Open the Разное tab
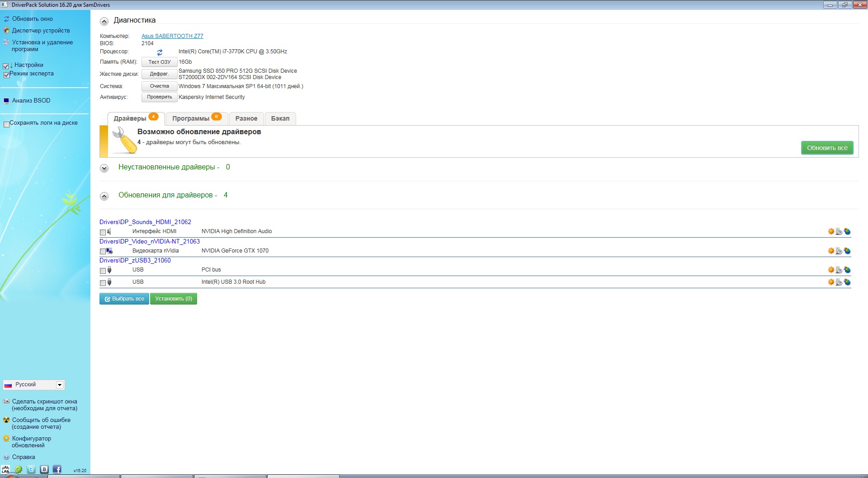Image resolution: width=868 pixels, height=478 pixels. 246,118
